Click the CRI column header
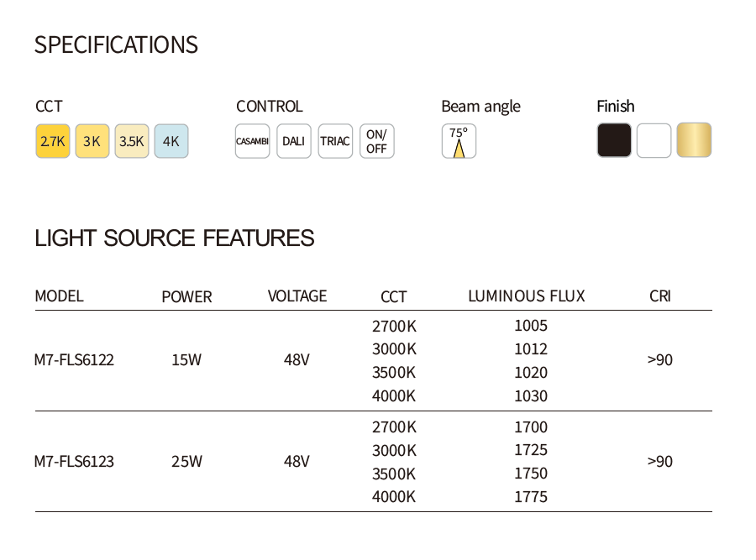The image size is (756, 560). pos(660,296)
